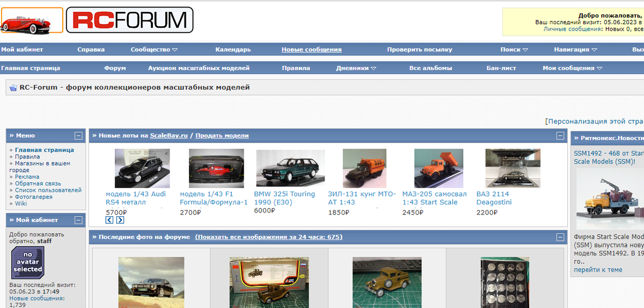Click the SSM crane truck news image
Viewport: 644px width, 308px height.
tap(610, 200)
